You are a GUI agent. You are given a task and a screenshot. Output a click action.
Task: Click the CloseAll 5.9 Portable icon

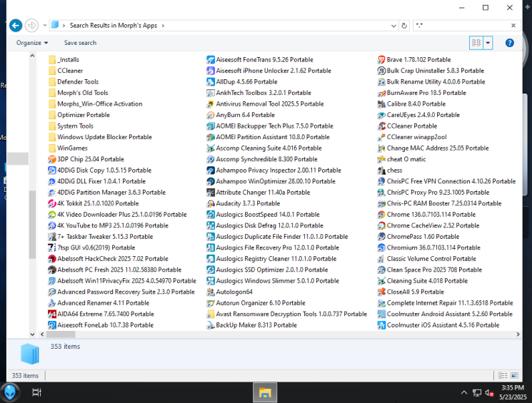[381, 292]
